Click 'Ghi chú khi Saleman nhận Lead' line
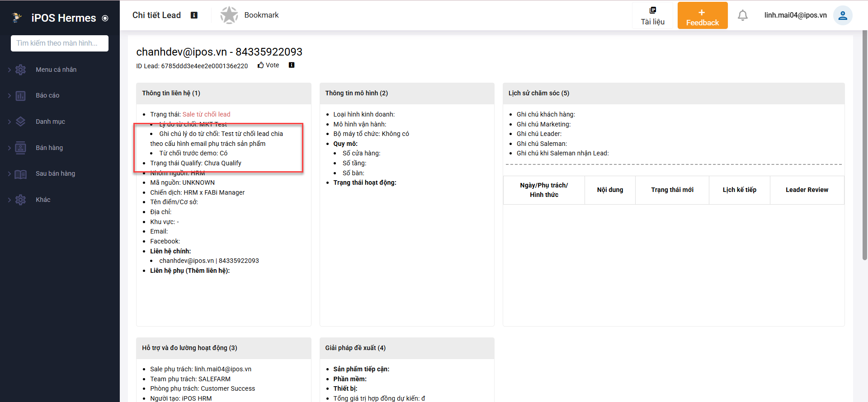This screenshot has height=402, width=868. pos(563,153)
